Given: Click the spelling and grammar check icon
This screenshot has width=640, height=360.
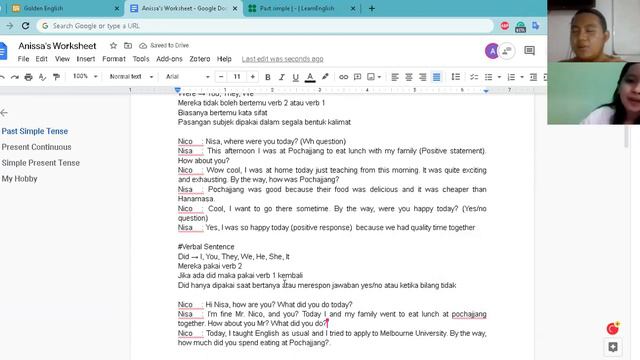Looking at the screenshot, I should point(42,77).
